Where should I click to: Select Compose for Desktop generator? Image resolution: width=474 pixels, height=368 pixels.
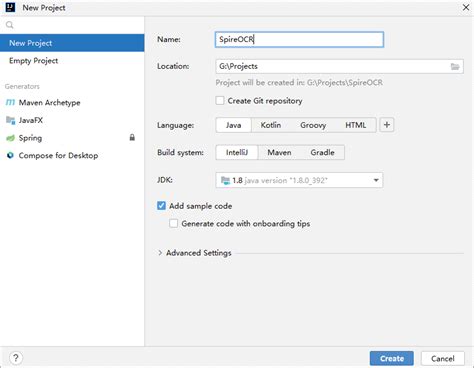click(x=72, y=155)
